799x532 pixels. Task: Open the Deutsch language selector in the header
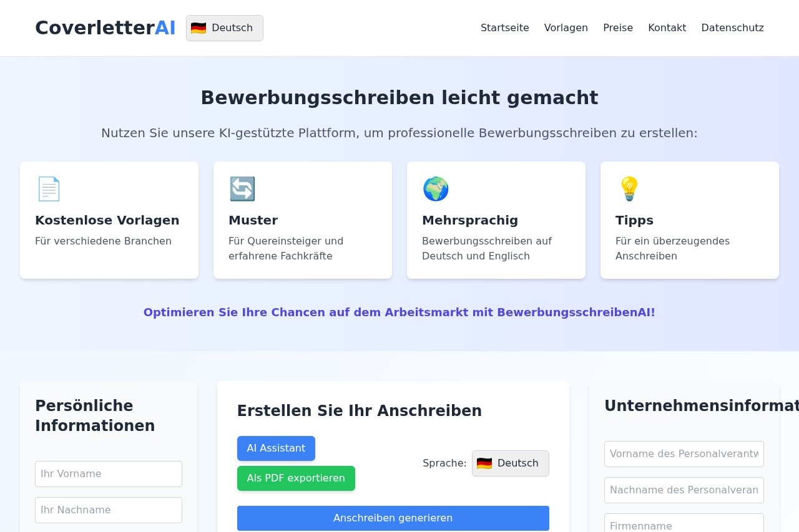pos(224,27)
